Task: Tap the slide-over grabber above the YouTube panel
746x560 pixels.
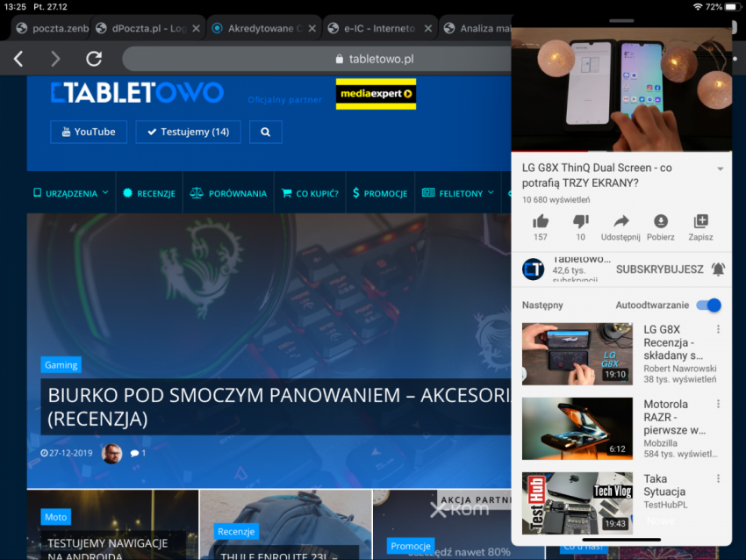Action: pos(621,21)
